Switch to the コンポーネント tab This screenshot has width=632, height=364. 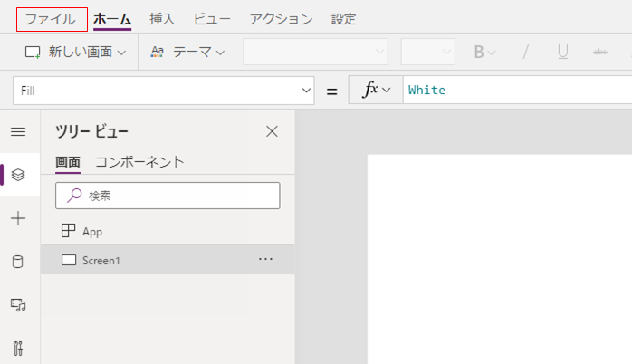pos(139,162)
